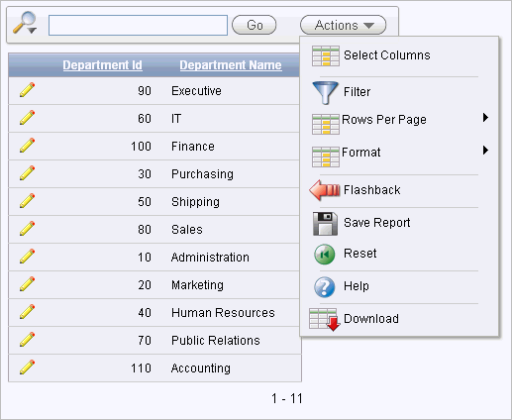The image size is (512, 420).
Task: Click the Save Report floppy disk icon
Action: point(325,224)
